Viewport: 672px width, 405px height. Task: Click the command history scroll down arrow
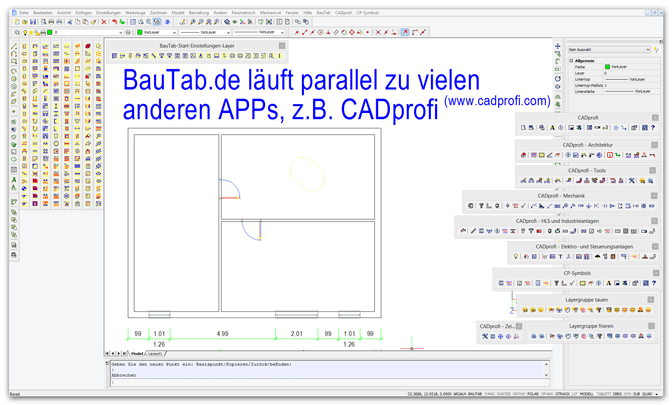point(546,375)
